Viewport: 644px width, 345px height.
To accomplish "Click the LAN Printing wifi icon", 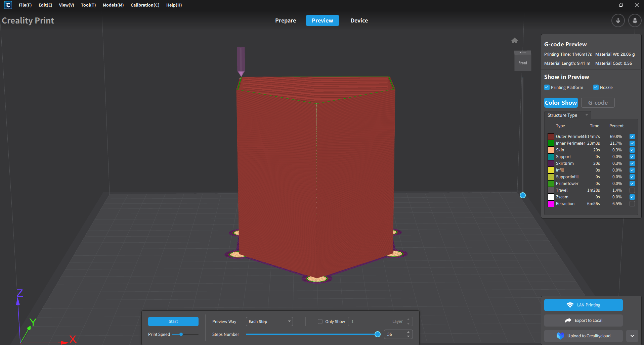I will point(570,305).
